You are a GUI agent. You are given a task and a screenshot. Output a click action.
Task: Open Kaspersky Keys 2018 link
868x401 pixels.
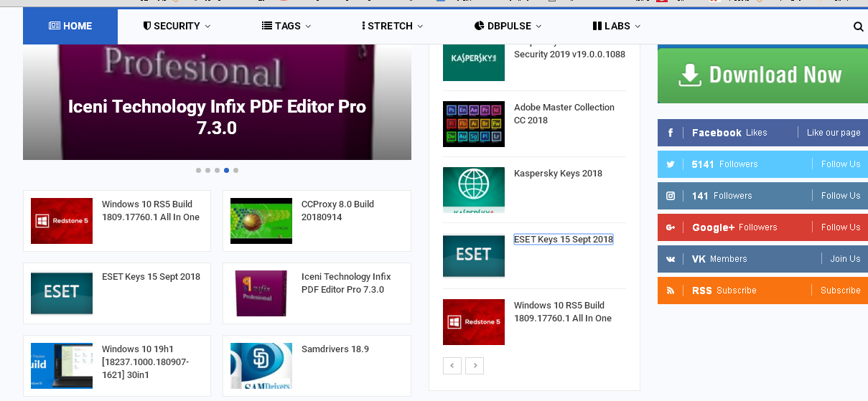[x=558, y=174]
